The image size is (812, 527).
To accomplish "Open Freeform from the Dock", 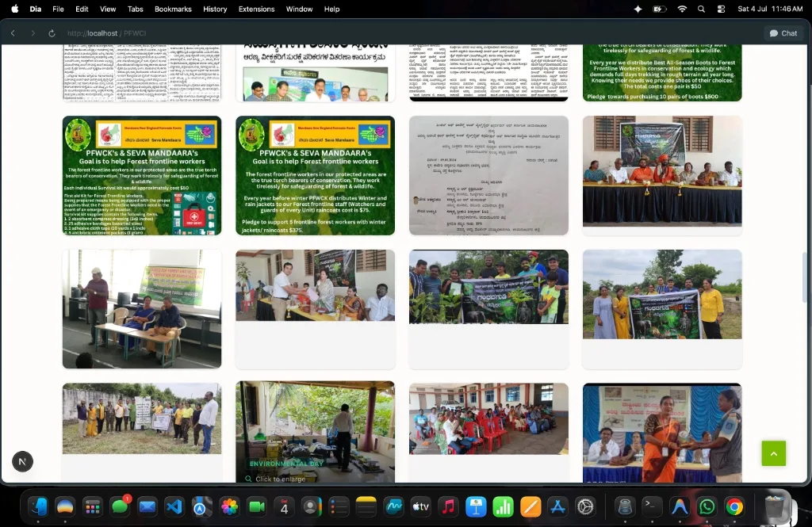I will (x=393, y=507).
